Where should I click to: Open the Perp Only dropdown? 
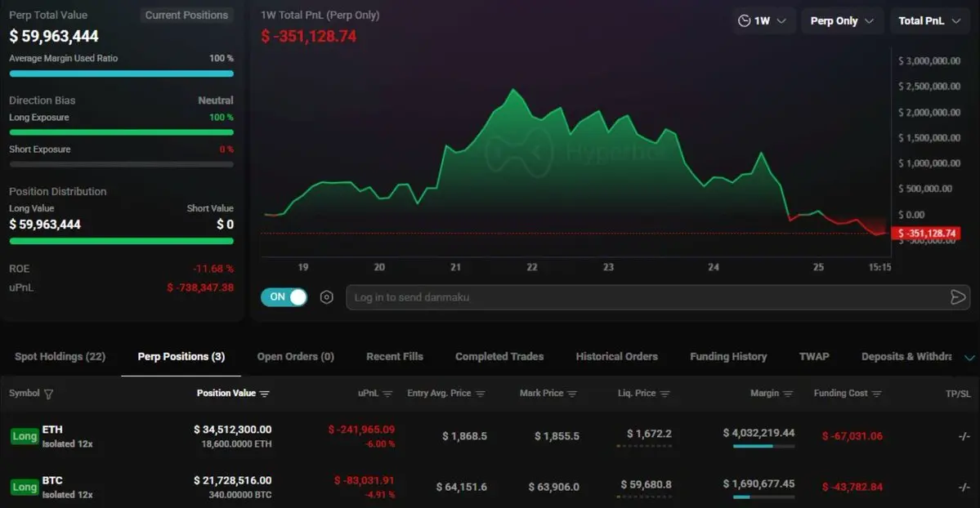[842, 20]
